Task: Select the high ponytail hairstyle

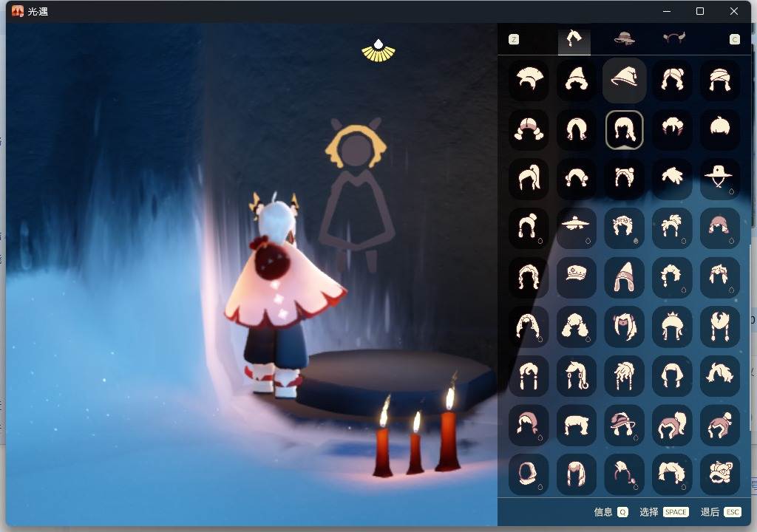Action: pyautogui.click(x=529, y=179)
